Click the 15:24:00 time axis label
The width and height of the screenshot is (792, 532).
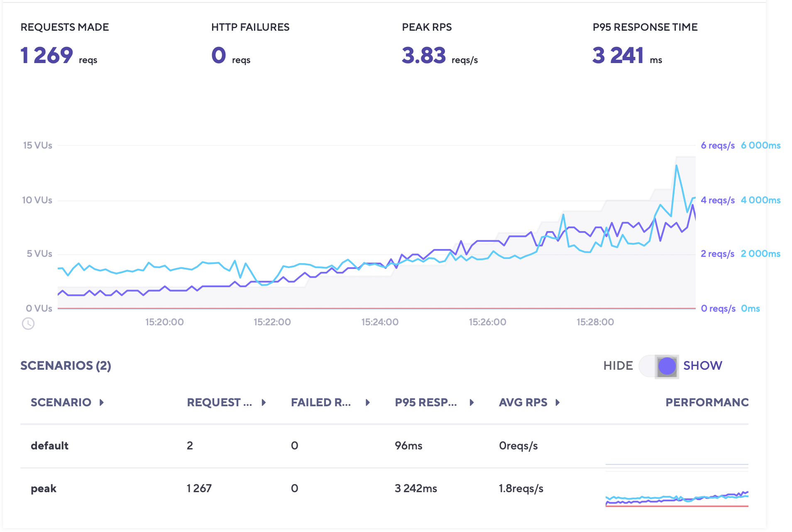380,322
